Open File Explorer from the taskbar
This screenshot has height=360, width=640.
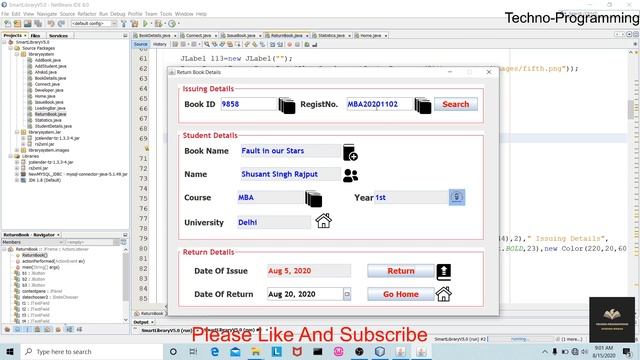256,351
